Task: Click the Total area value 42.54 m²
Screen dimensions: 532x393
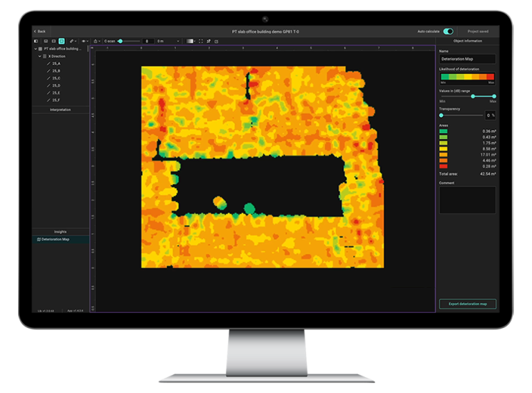Action: 488,174
